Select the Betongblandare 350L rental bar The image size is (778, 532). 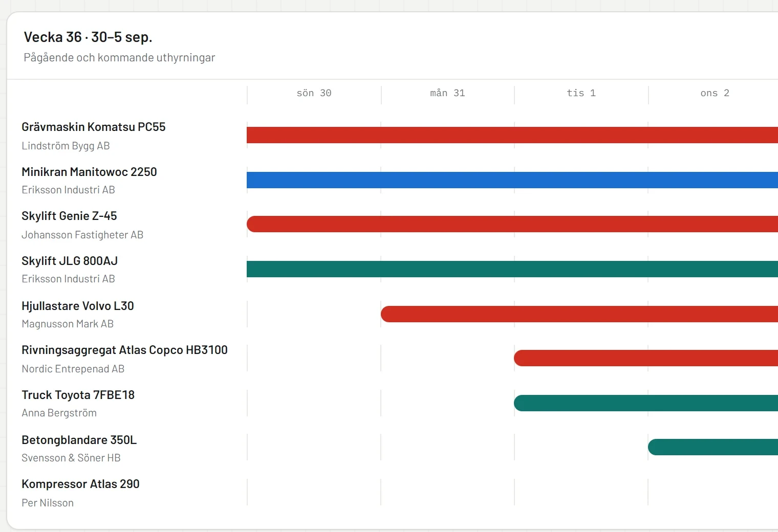[x=713, y=447]
